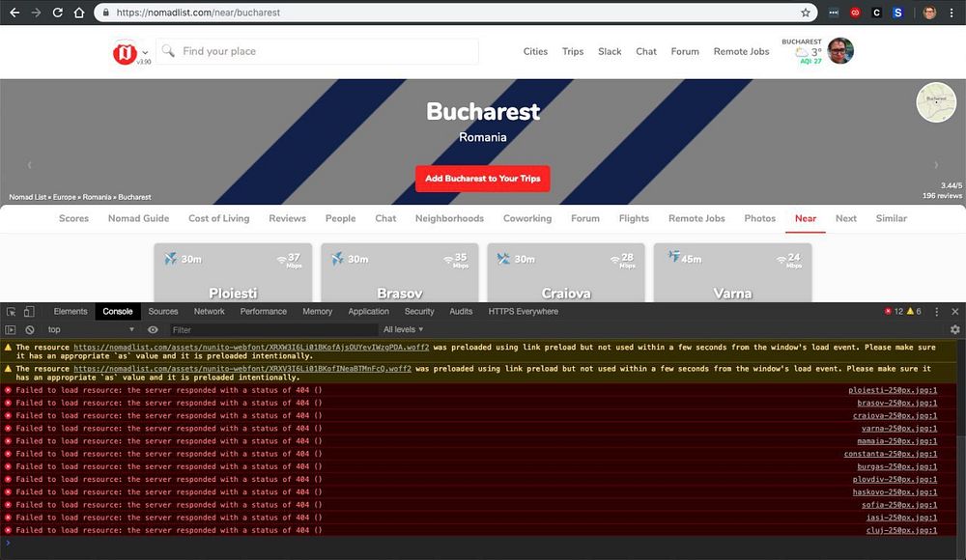The height and width of the screenshot is (560, 966).
Task: Open the Bucharest map thumbnail
Action: pyautogui.click(x=936, y=102)
